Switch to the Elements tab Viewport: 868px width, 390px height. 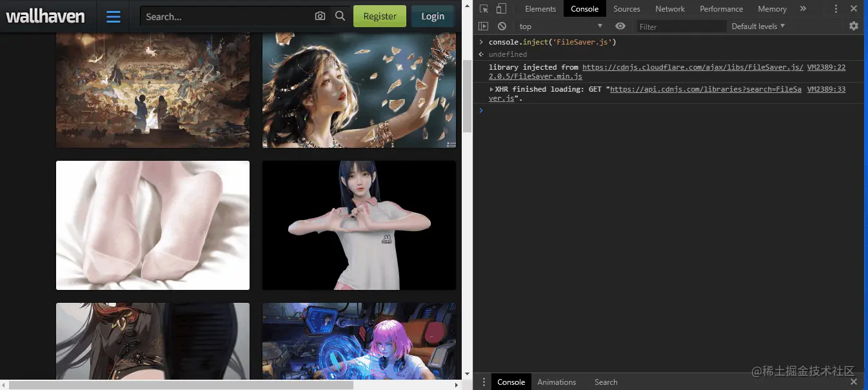pyautogui.click(x=540, y=8)
